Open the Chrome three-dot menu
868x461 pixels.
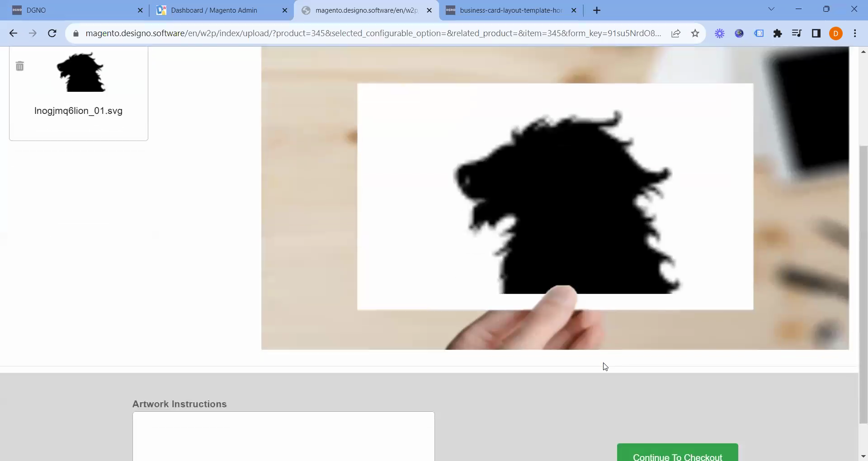point(855,33)
